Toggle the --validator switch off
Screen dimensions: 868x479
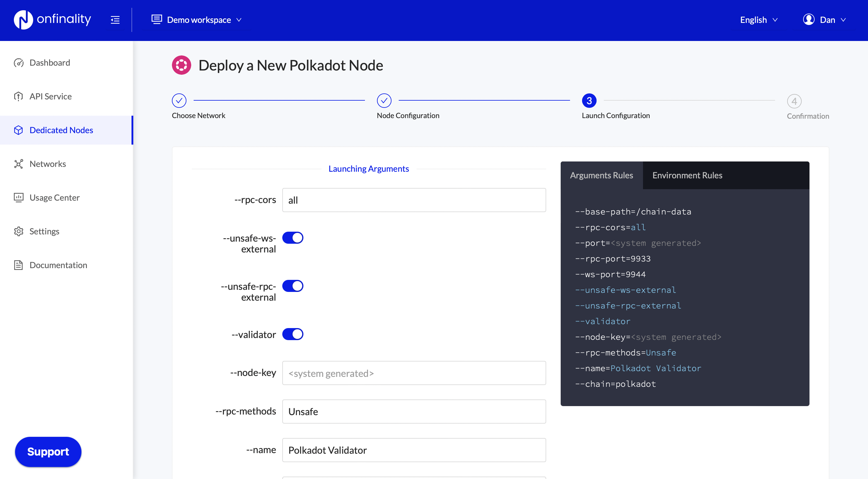(293, 334)
